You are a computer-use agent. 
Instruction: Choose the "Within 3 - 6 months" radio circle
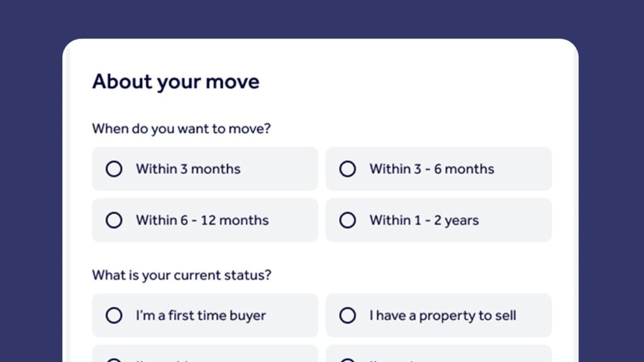coord(348,169)
